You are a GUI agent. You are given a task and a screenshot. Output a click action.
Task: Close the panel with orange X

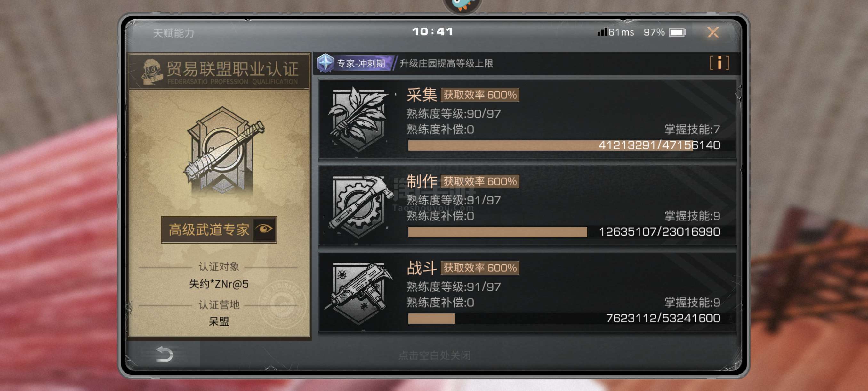click(x=713, y=32)
